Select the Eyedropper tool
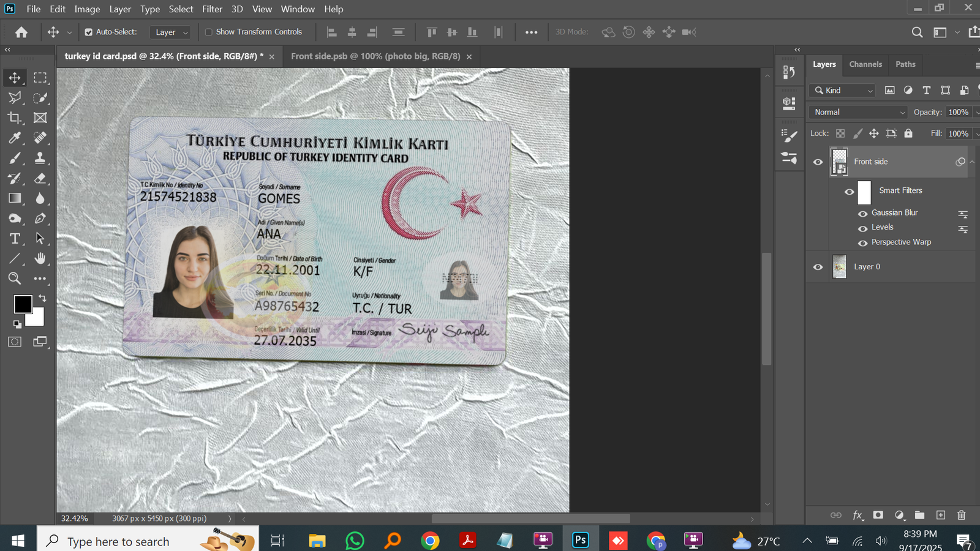The height and width of the screenshot is (551, 980). tap(15, 138)
